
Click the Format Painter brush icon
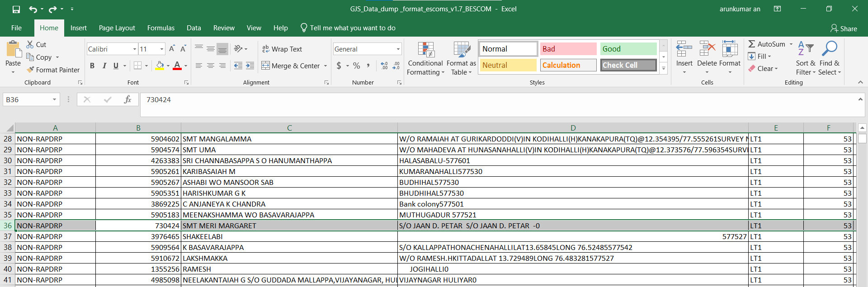coord(31,70)
